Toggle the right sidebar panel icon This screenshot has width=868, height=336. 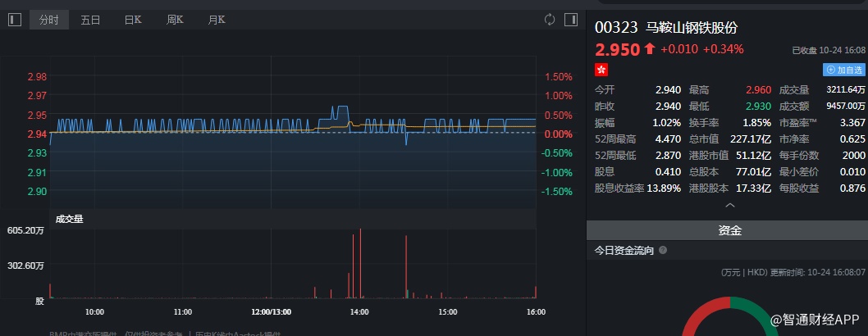(570, 20)
